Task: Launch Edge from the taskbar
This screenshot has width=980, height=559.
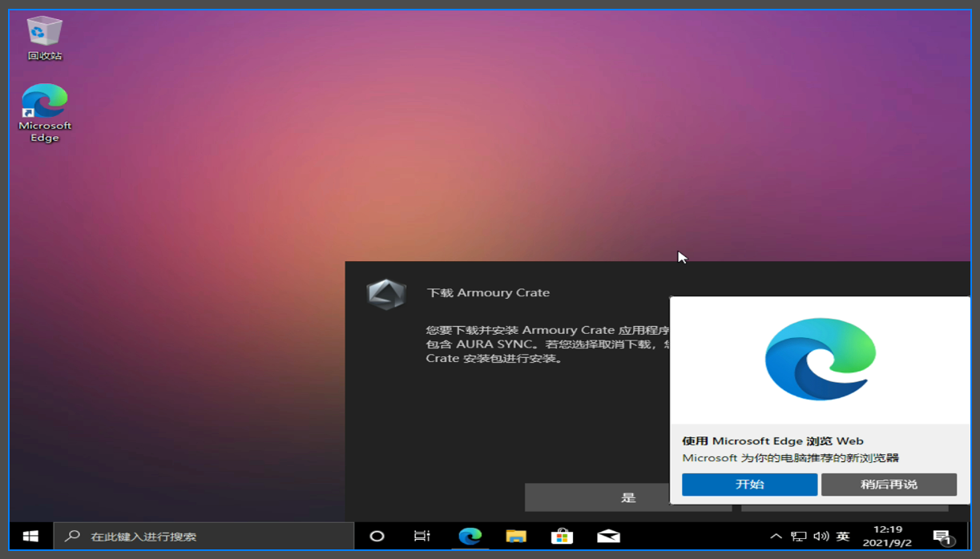Action: pos(470,536)
